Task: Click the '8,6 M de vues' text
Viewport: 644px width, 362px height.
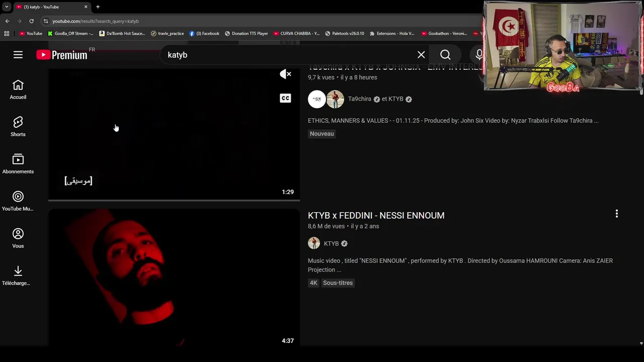Action: [x=326, y=226]
